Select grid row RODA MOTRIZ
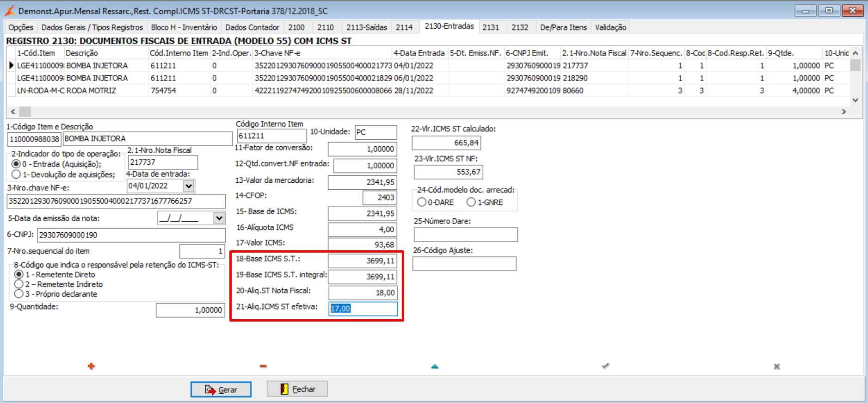Image resolution: width=868 pixels, height=403 pixels. tap(428, 91)
